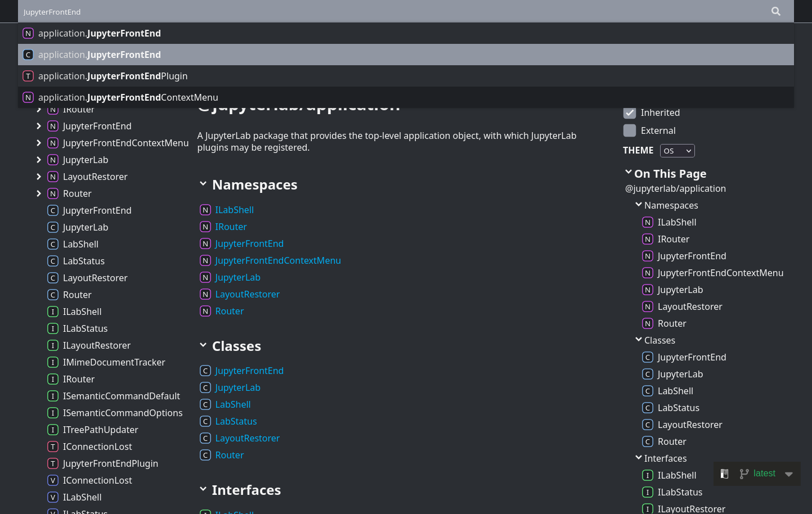Click class icon beside LabShell in left tree

pyautogui.click(x=53, y=244)
